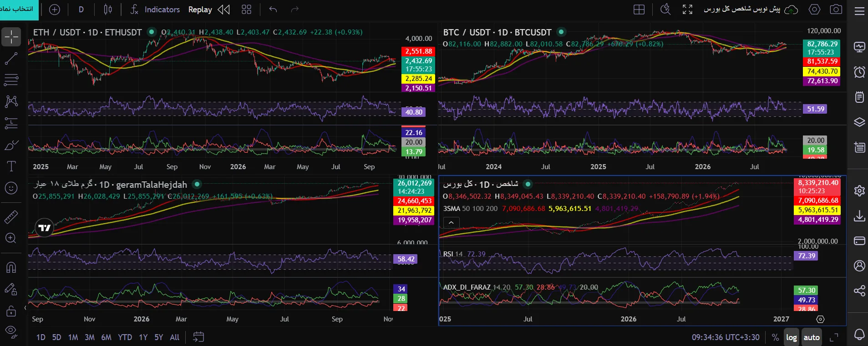The image size is (868, 346).
Task: Open the go to date calendar
Action: pos(198,337)
